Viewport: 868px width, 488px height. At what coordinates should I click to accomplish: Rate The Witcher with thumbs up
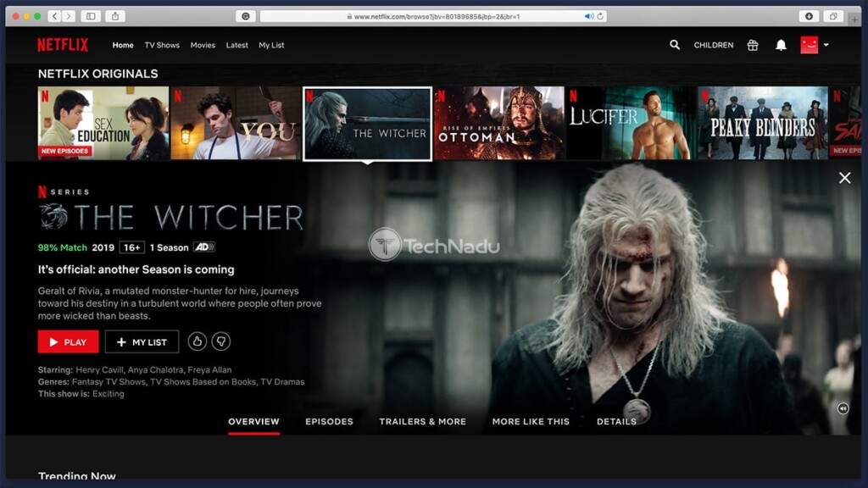[x=197, y=341]
